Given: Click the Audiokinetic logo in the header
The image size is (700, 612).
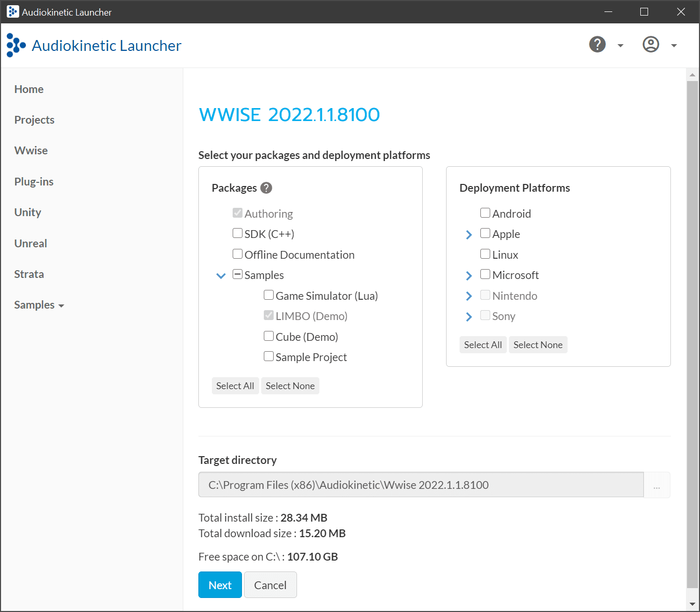Looking at the screenshot, I should click(x=16, y=45).
